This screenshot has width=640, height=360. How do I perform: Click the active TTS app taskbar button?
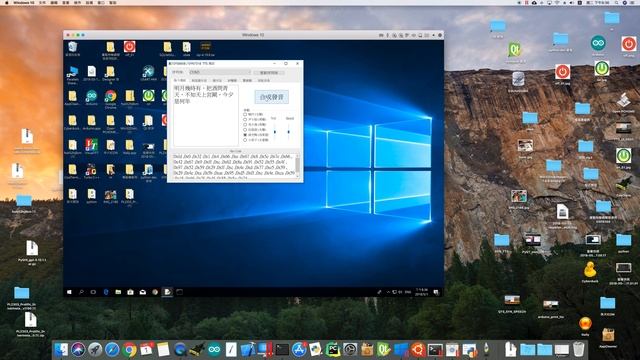167,292
